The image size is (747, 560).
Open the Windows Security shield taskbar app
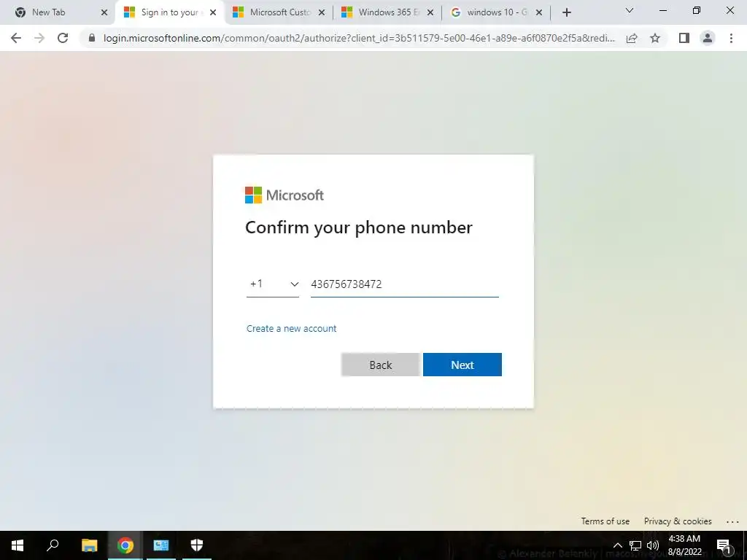(x=197, y=545)
